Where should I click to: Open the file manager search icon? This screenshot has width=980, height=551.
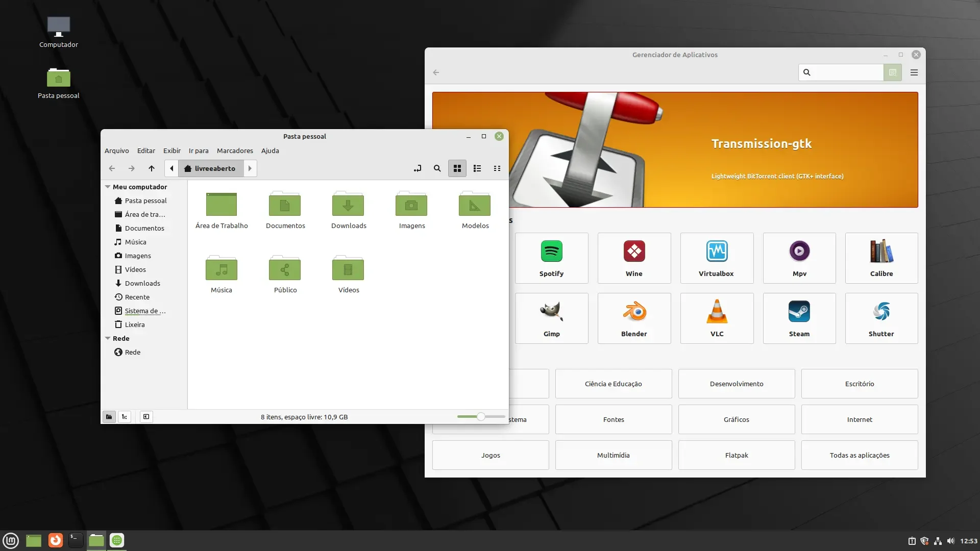click(x=437, y=168)
